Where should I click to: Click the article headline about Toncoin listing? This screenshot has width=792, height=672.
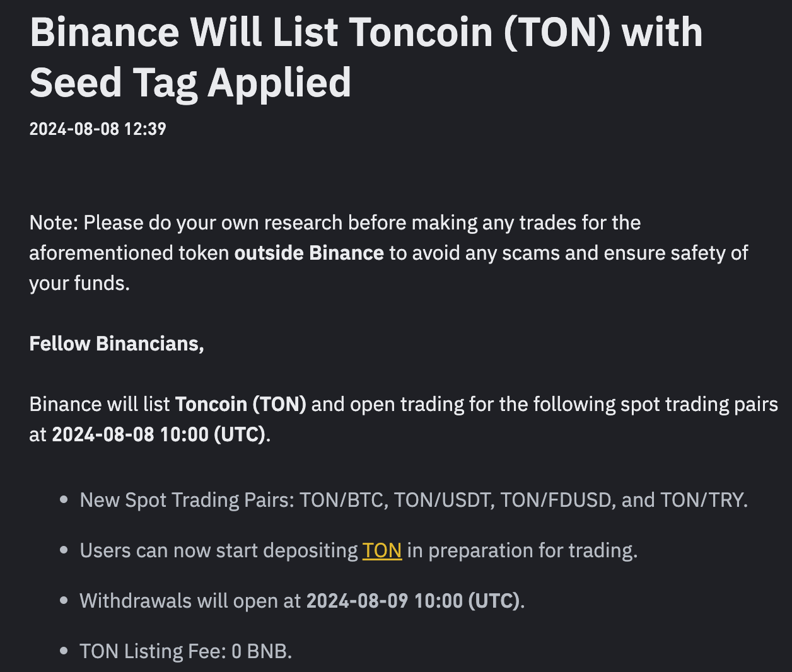click(366, 57)
